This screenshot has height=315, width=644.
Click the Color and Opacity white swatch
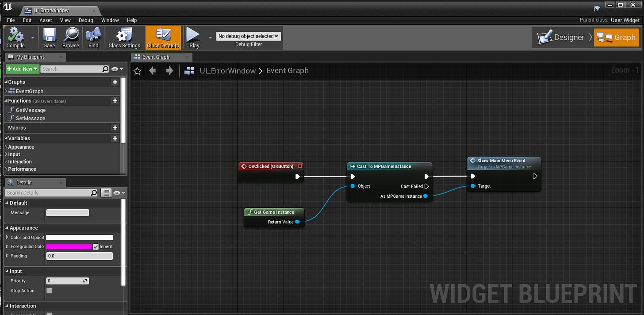pos(79,238)
